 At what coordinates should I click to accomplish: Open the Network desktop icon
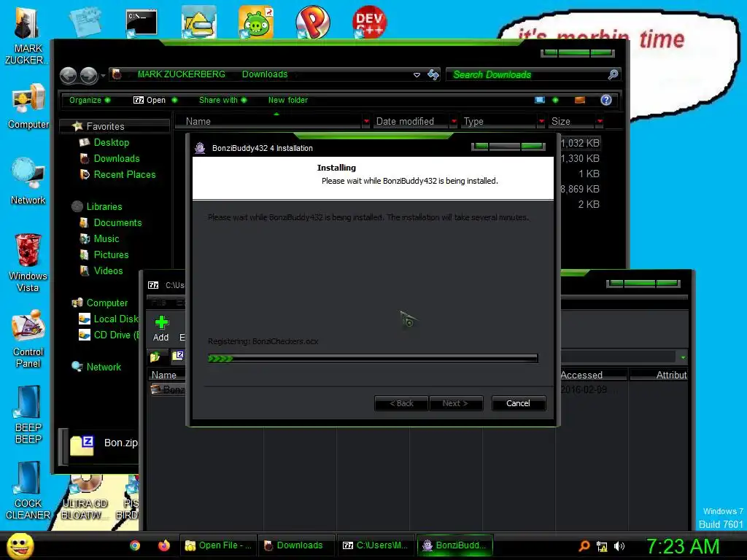(28, 182)
